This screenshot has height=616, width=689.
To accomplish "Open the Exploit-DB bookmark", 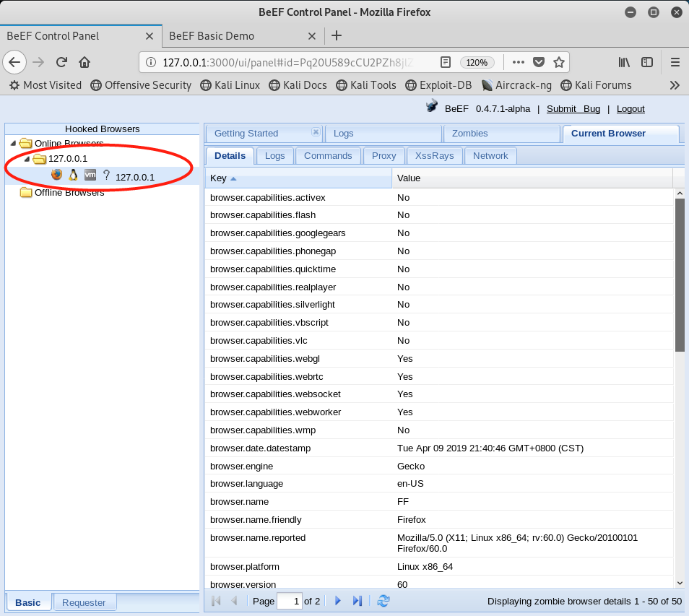I will pyautogui.click(x=438, y=85).
